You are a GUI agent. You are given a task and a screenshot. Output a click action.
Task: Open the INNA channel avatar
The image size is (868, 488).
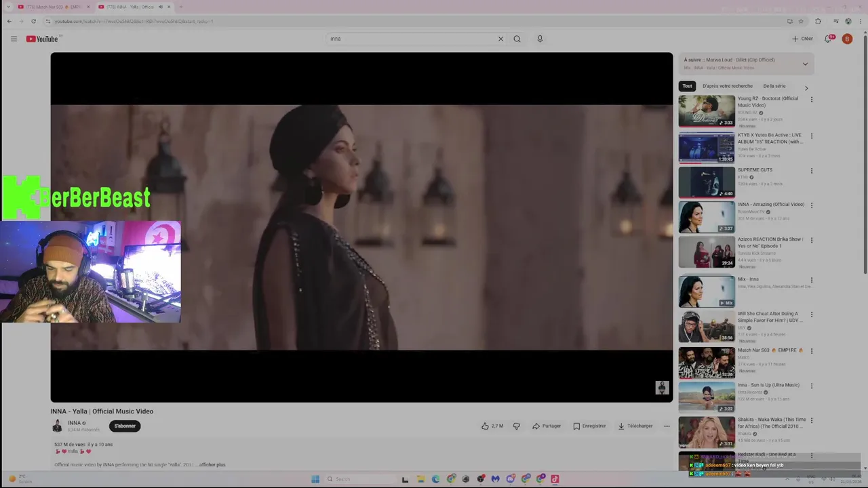pyautogui.click(x=57, y=426)
